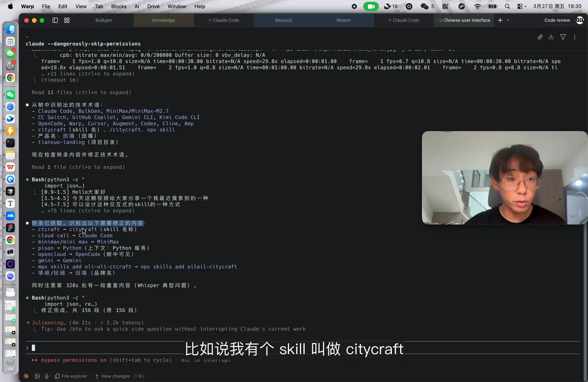
Task: Open Launchpad from the Dock
Action: tap(10, 42)
